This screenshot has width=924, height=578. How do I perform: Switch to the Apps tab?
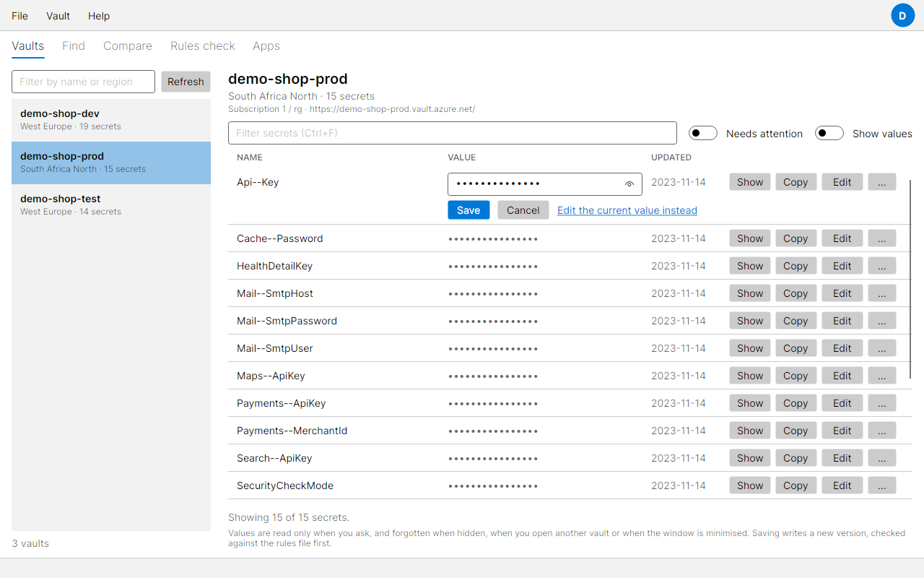266,46
